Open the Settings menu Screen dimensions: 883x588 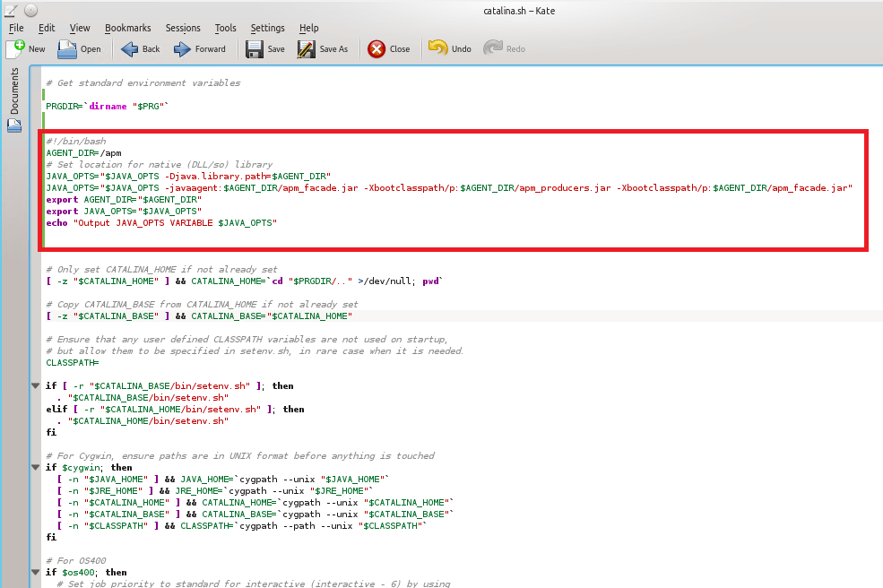coord(267,27)
